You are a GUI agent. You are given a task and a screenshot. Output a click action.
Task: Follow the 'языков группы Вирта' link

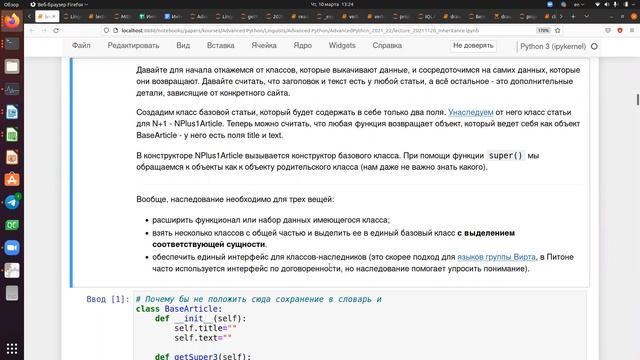(496, 257)
